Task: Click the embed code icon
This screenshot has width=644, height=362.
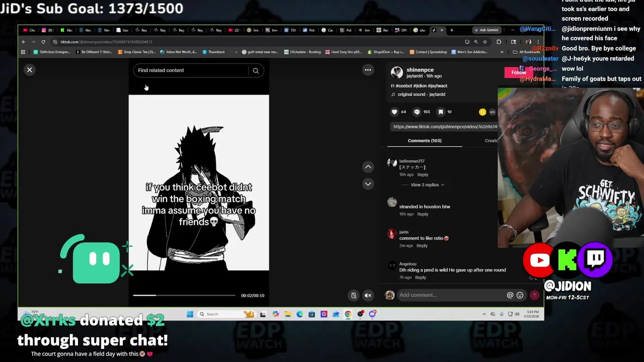Action: point(493,112)
